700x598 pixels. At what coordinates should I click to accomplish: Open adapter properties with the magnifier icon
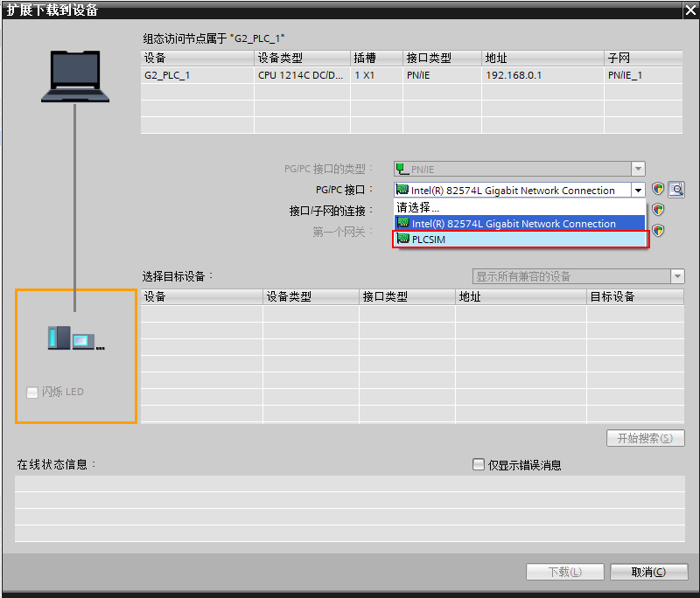(x=678, y=189)
